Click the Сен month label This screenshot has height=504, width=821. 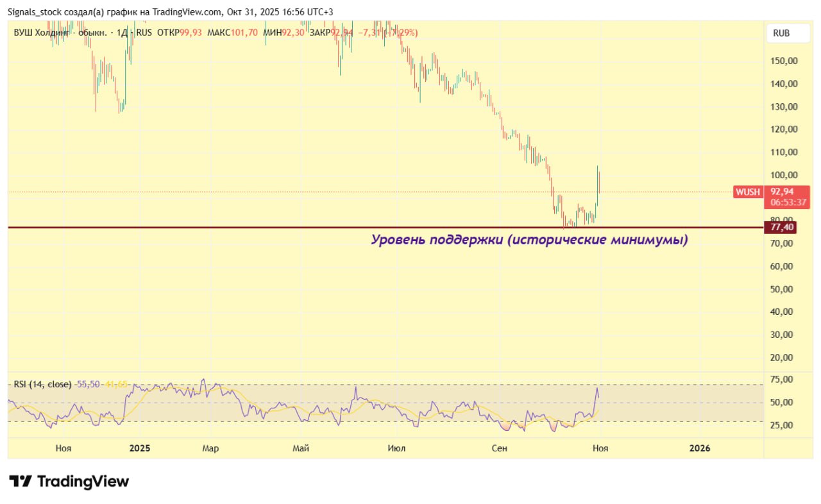coord(499,448)
